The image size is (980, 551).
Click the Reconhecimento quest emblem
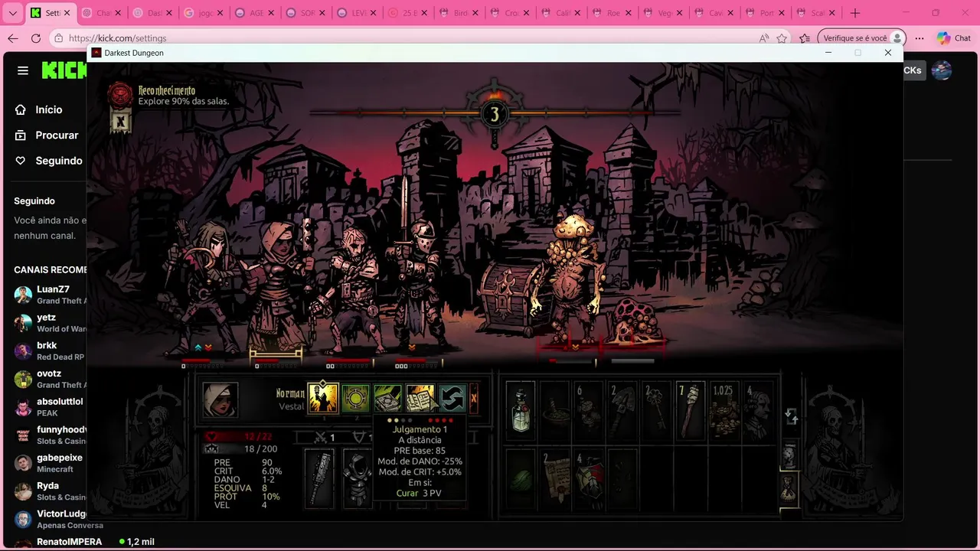tap(120, 95)
